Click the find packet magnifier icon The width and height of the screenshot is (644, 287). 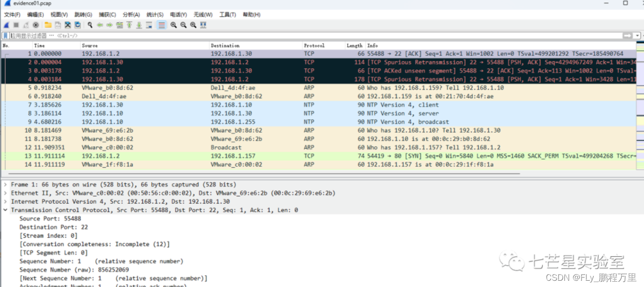click(x=90, y=25)
